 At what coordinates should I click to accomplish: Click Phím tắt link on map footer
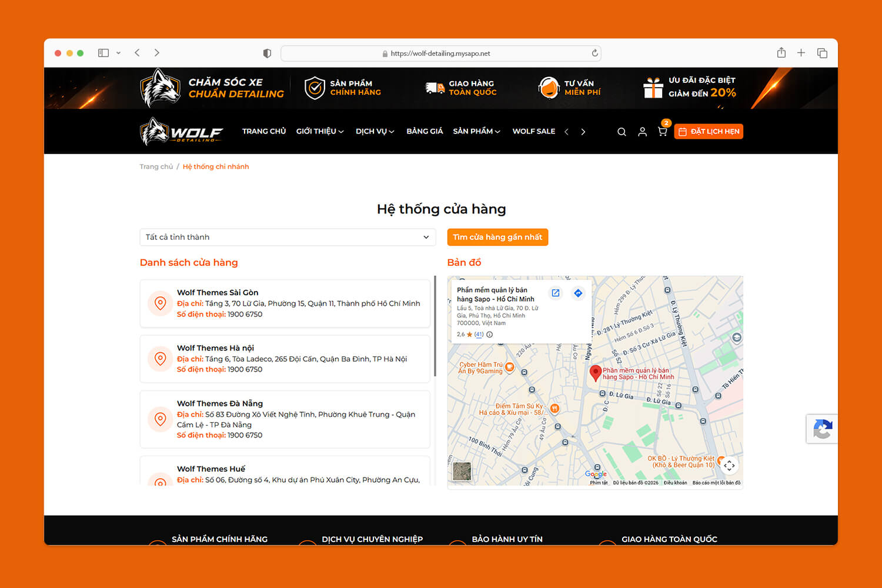pos(599,483)
